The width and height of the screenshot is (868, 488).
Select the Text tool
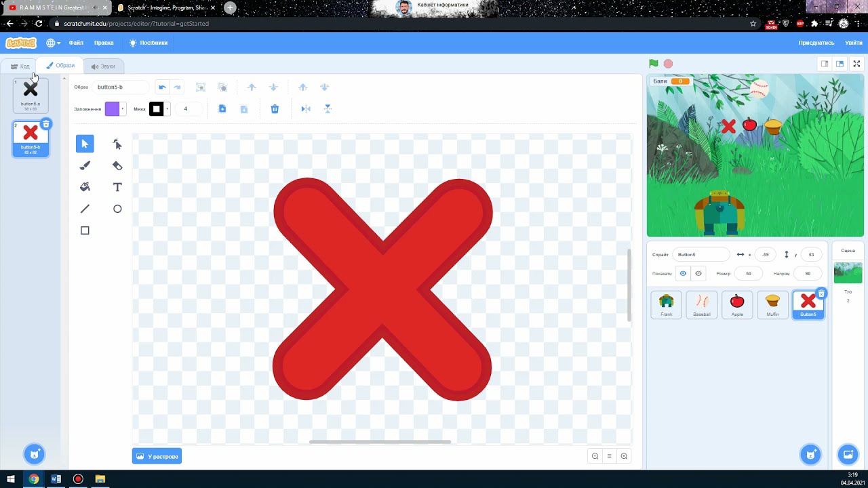click(117, 187)
